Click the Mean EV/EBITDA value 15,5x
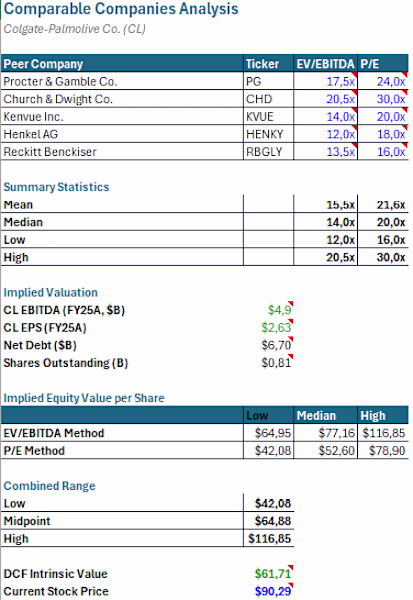 pyautogui.click(x=325, y=204)
